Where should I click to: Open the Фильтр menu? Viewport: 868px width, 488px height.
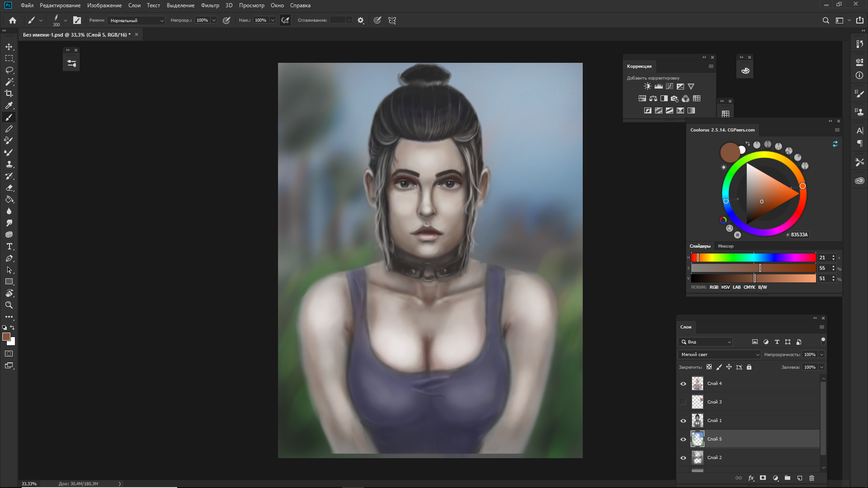point(210,5)
